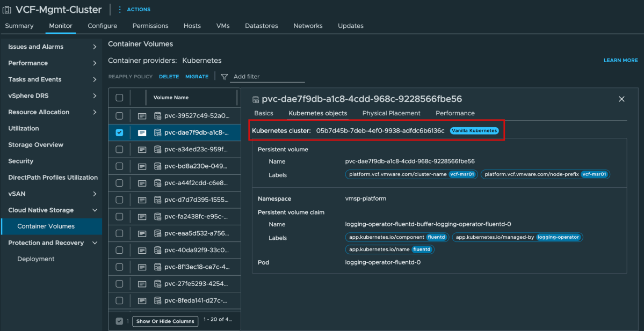Viewport: 644px width, 331px height.
Task: Expand vSphere DRS section
Action: pos(95,96)
